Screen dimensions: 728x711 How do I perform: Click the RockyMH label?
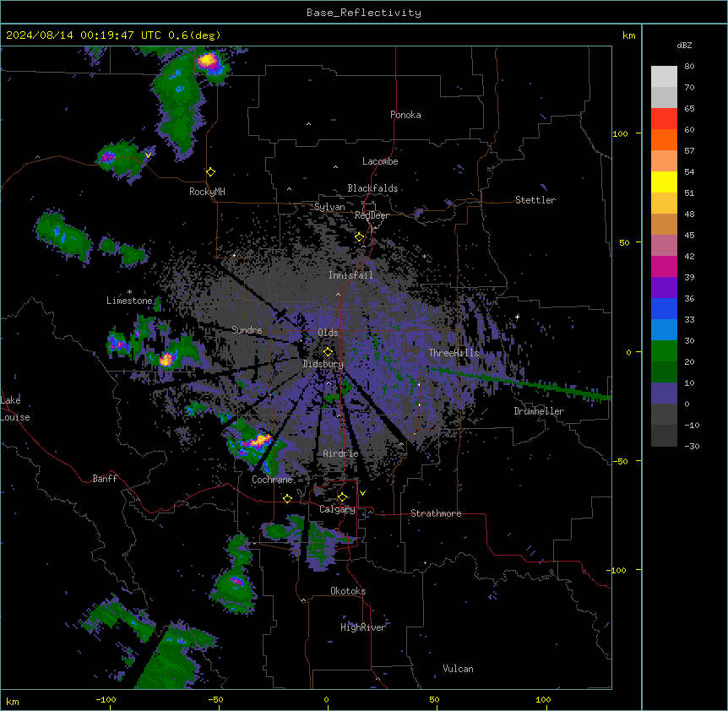(207, 192)
